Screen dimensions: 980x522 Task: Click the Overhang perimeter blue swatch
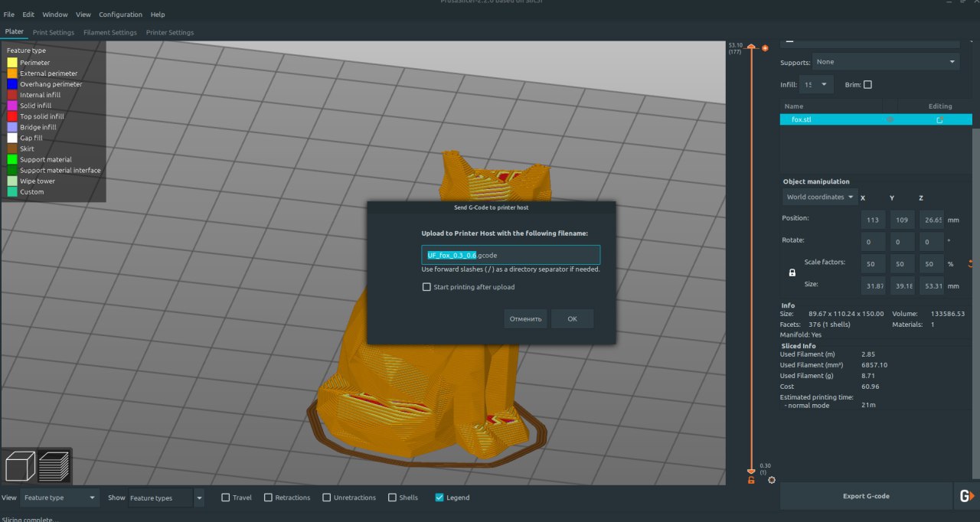(x=12, y=84)
